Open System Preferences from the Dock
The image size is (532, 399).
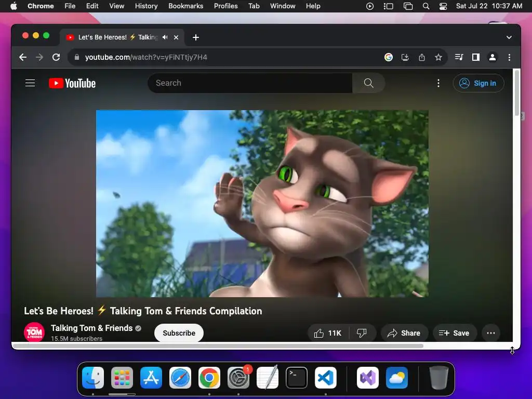[238, 378]
